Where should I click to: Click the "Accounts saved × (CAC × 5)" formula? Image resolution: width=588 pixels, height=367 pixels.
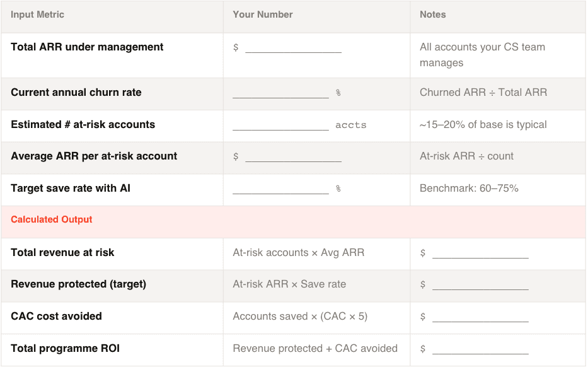(x=300, y=317)
